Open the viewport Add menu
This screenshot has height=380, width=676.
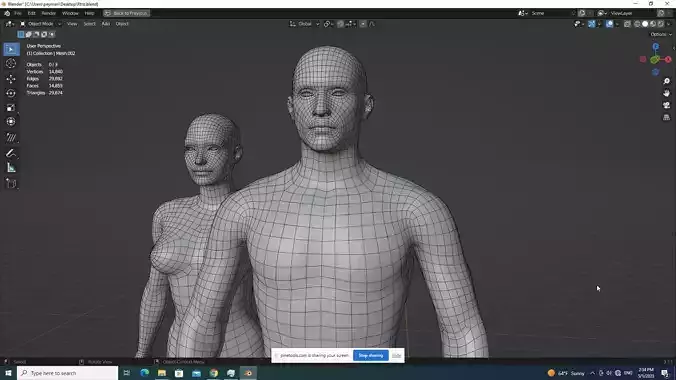106,24
